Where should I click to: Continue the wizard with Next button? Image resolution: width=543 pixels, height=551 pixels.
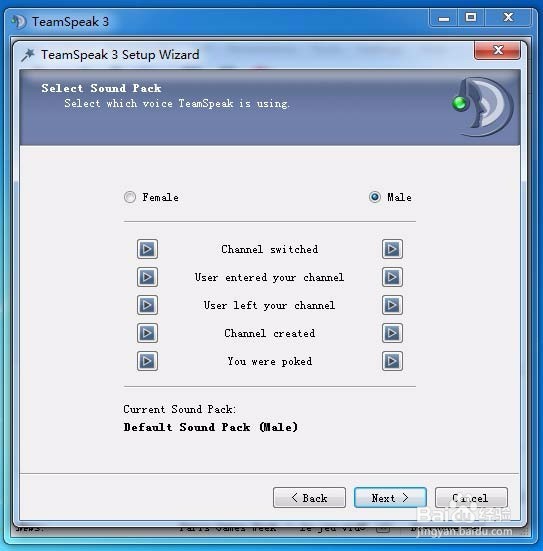390,498
